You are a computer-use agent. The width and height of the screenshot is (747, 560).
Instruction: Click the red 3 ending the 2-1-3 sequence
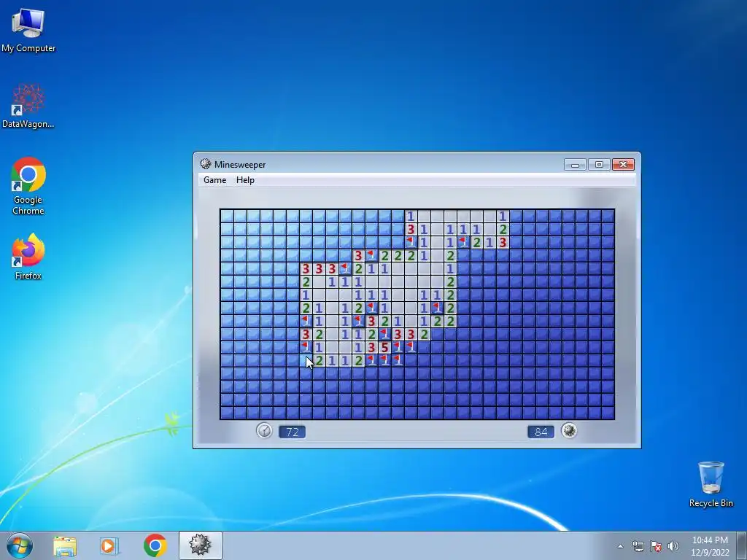click(503, 242)
